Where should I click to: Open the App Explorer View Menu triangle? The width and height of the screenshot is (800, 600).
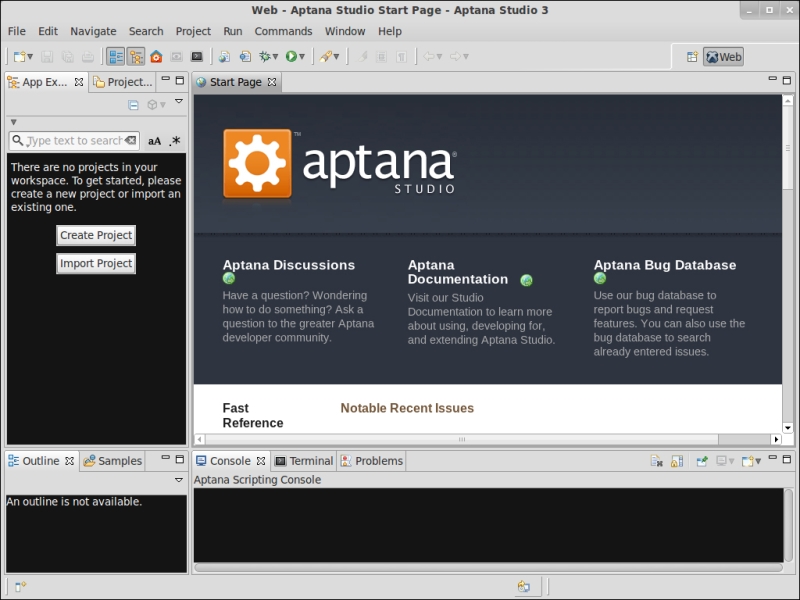(179, 102)
